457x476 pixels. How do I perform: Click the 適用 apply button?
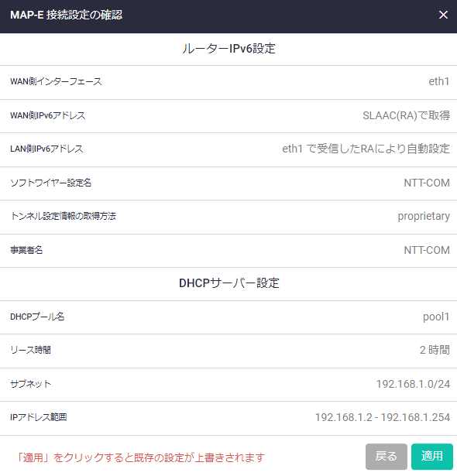[431, 457]
